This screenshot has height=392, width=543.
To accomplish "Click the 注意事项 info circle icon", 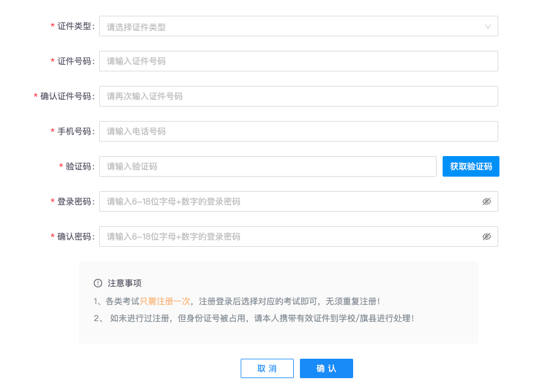I will click(x=98, y=283).
